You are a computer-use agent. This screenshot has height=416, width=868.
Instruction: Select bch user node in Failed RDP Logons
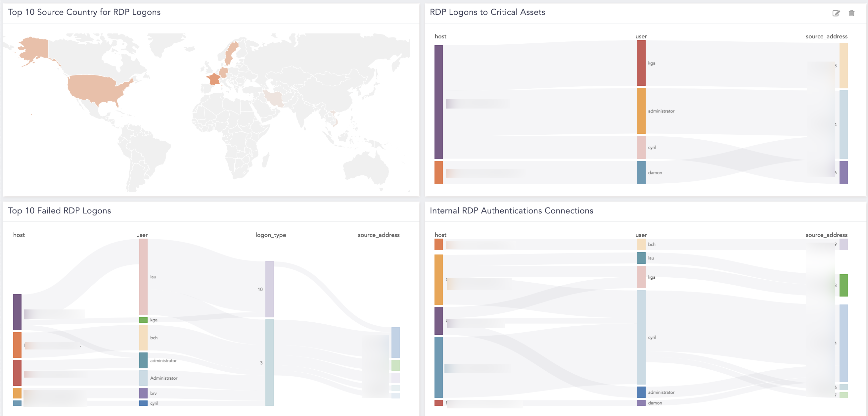pyautogui.click(x=143, y=338)
